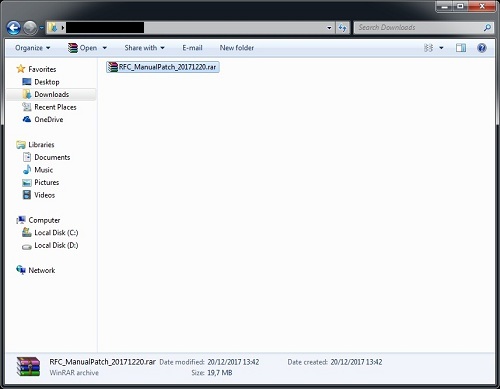Create a New folder
Viewport: 500px width, 389px height.
point(237,48)
